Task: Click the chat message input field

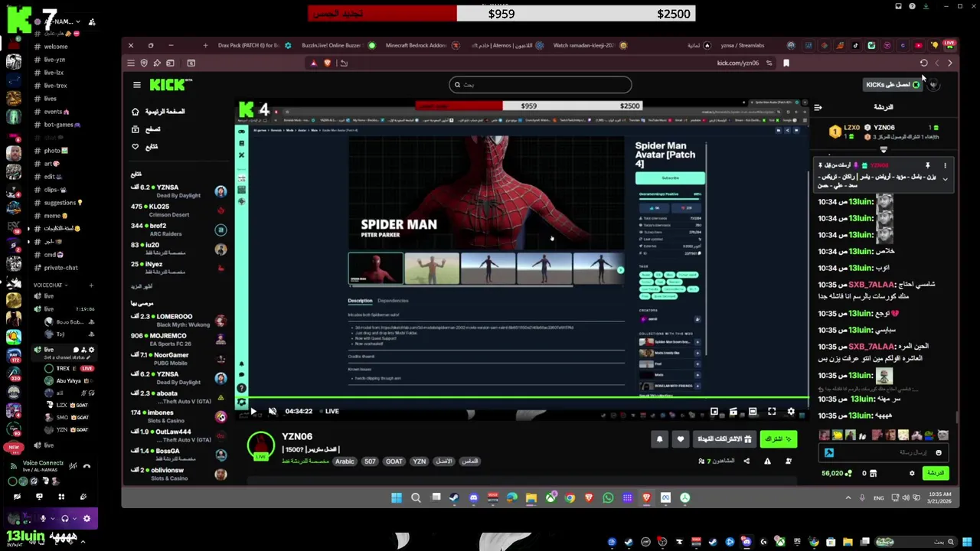Action: point(884,453)
